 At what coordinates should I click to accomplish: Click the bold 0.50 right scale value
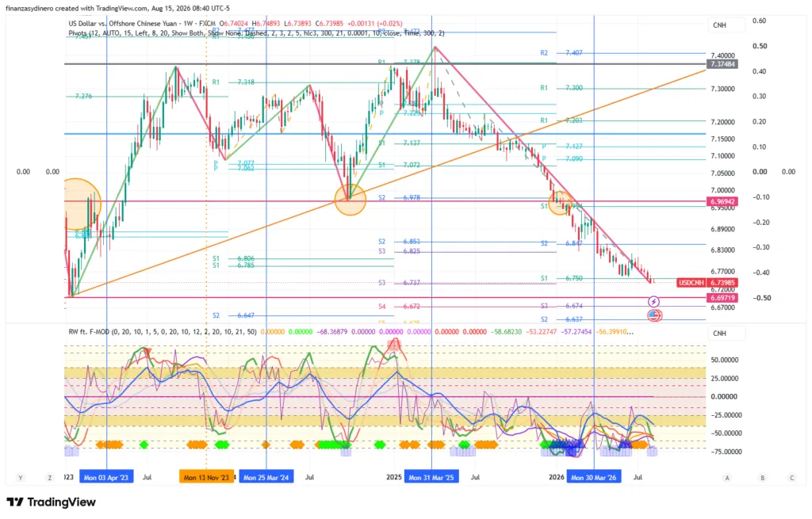click(x=760, y=46)
